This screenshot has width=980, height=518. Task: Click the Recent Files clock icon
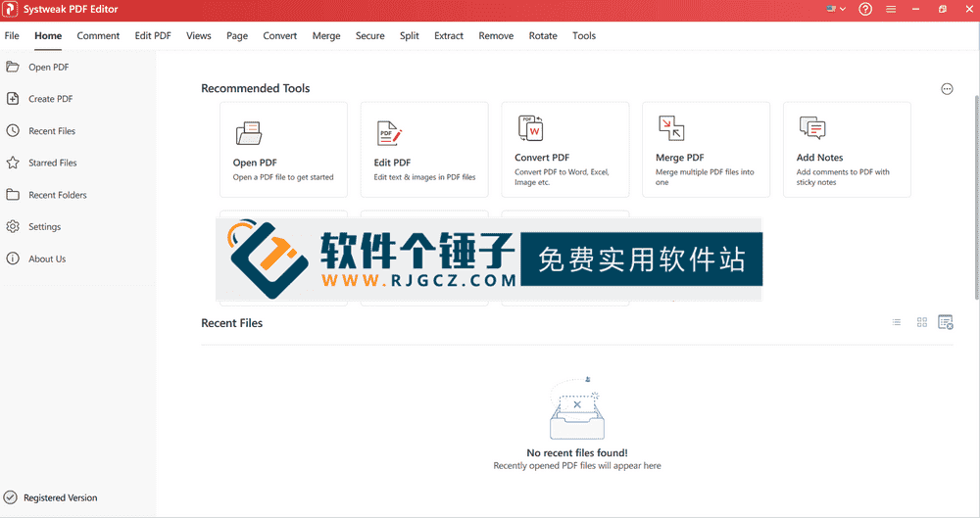pos(13,130)
